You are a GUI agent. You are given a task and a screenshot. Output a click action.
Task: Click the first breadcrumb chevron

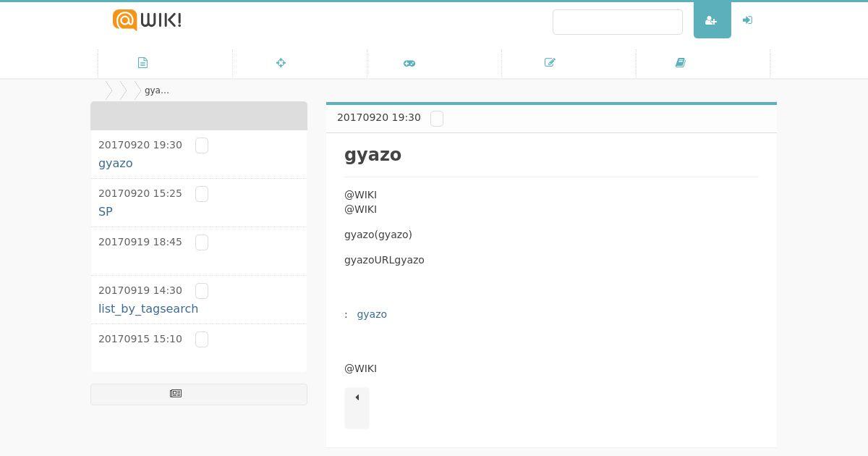tap(109, 90)
